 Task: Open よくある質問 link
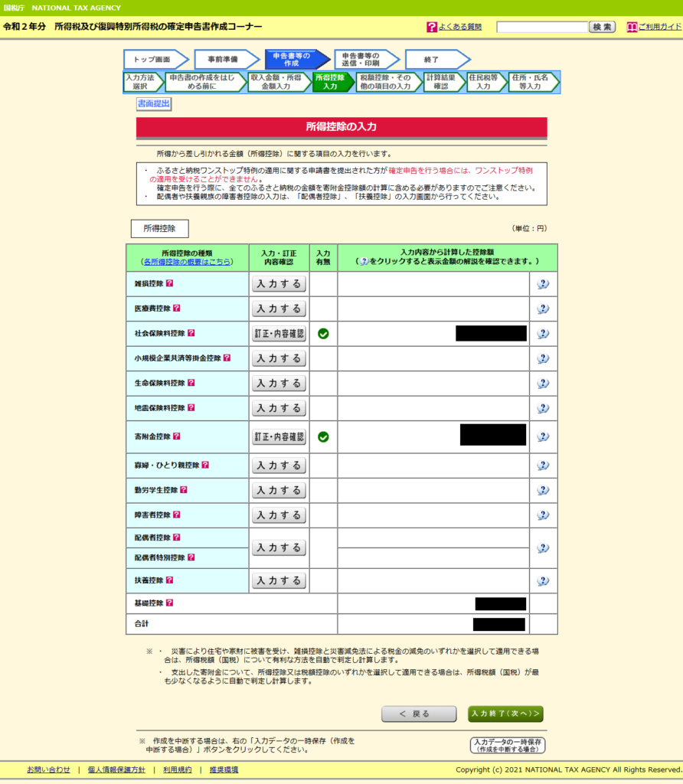pyautogui.click(x=460, y=27)
